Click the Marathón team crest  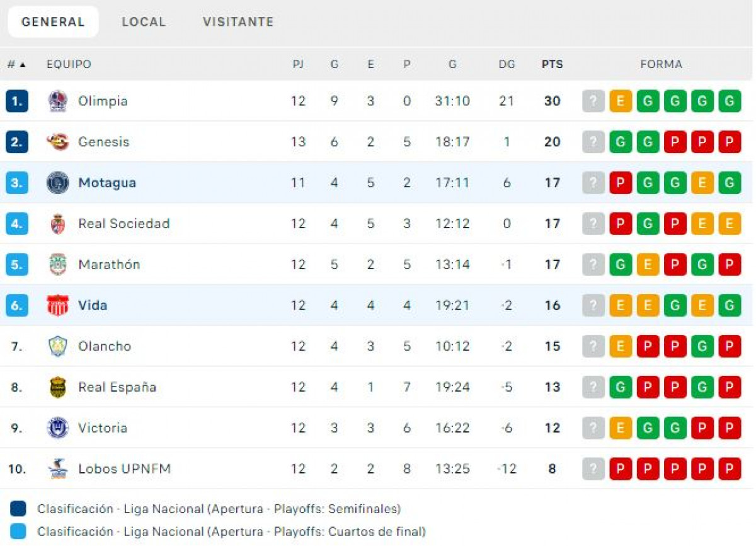pos(58,264)
